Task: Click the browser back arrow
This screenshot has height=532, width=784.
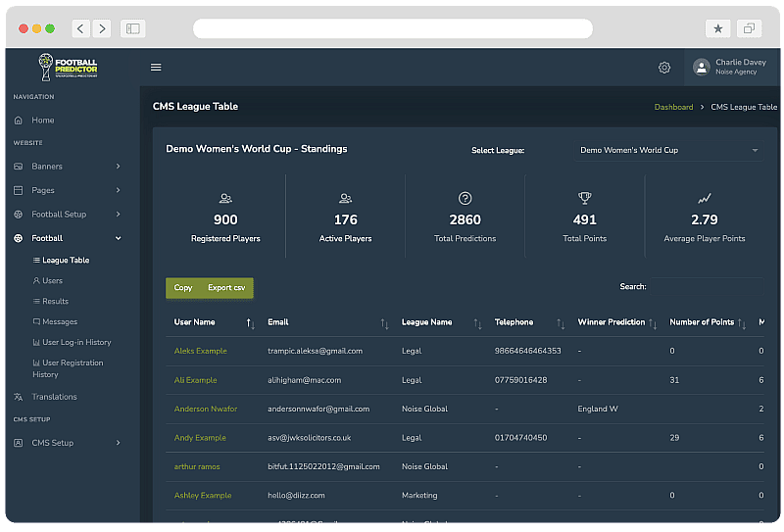Action: coord(80,28)
